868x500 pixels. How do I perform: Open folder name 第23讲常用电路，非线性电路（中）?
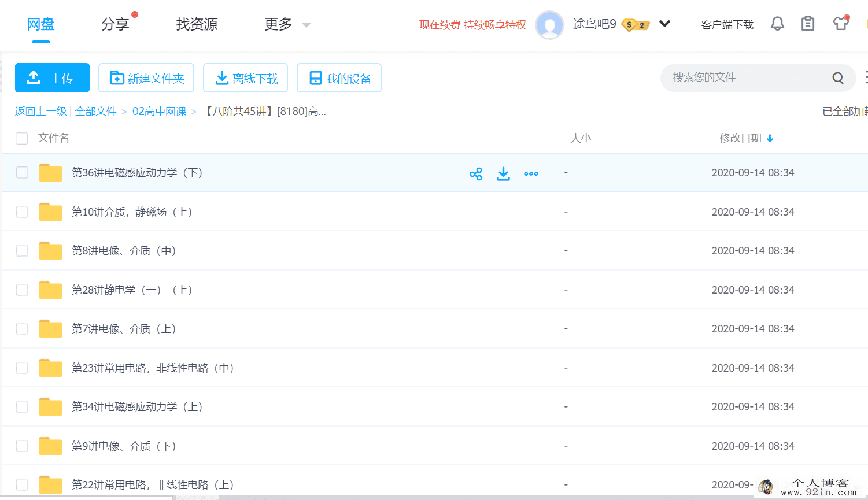153,368
